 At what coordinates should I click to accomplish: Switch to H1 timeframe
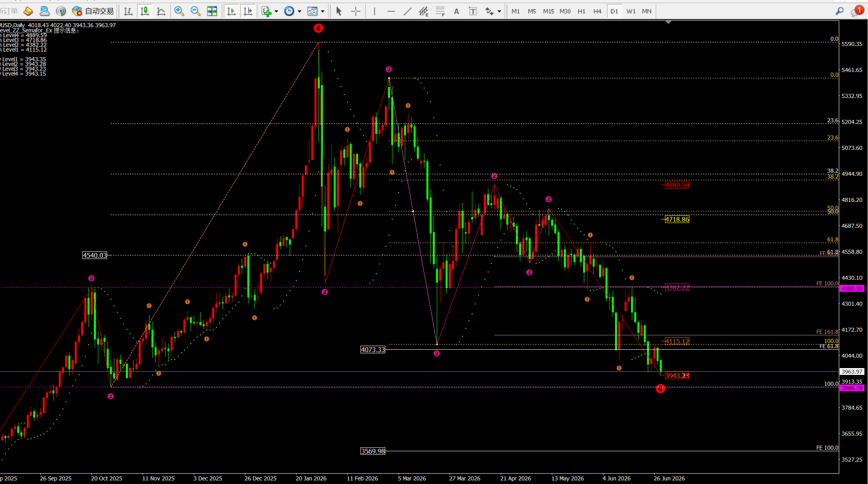581,11
